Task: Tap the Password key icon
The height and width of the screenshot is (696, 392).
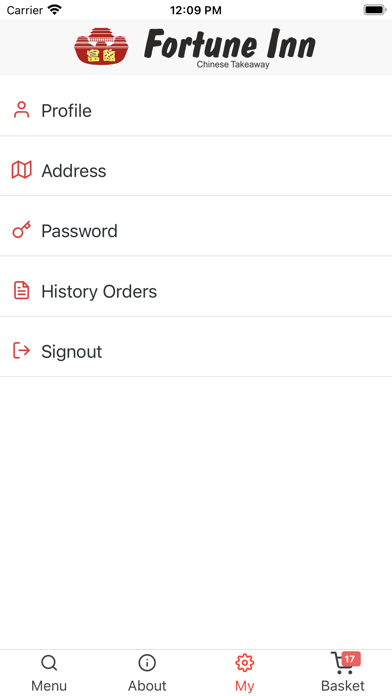Action: coord(21,230)
